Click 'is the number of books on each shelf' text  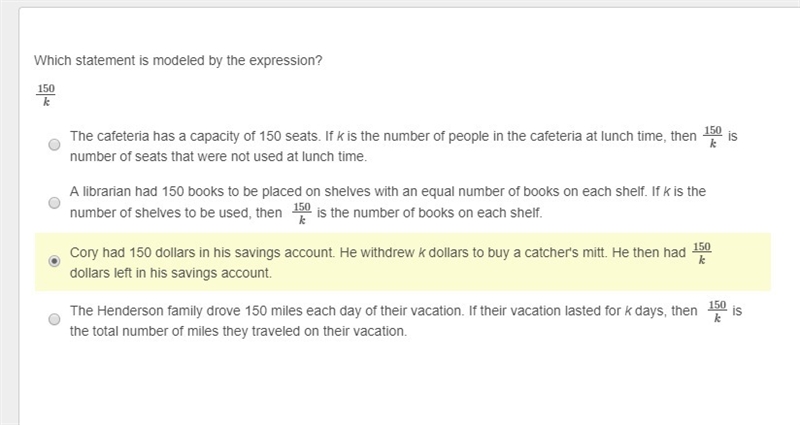coord(430,213)
